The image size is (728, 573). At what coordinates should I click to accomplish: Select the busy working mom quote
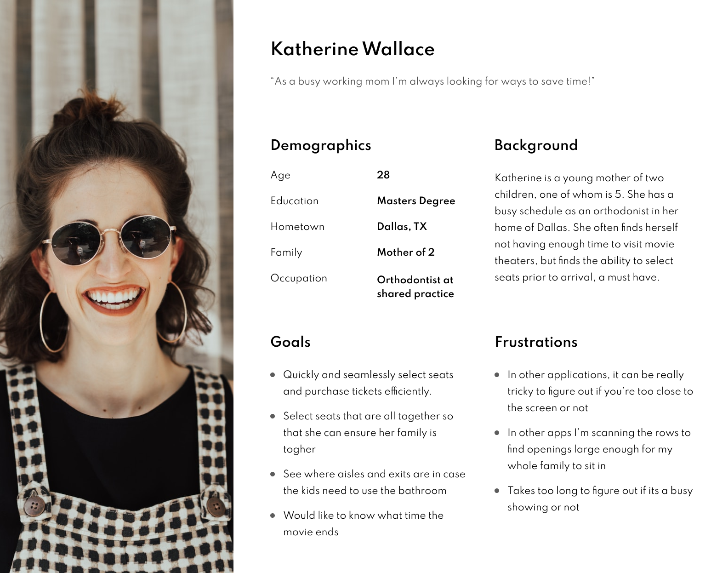click(432, 81)
